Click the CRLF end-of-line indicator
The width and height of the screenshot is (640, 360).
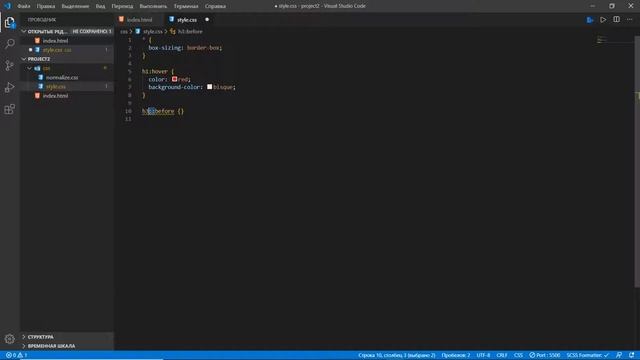[502, 355]
